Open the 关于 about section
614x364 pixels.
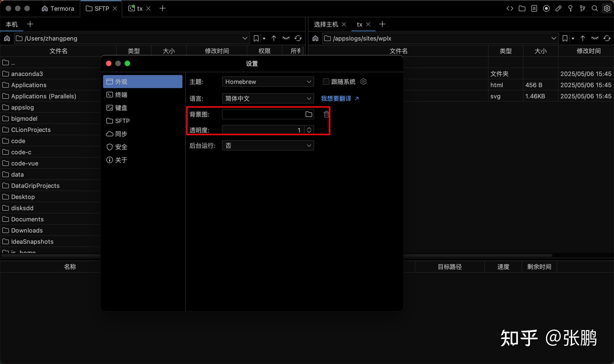[x=121, y=160]
